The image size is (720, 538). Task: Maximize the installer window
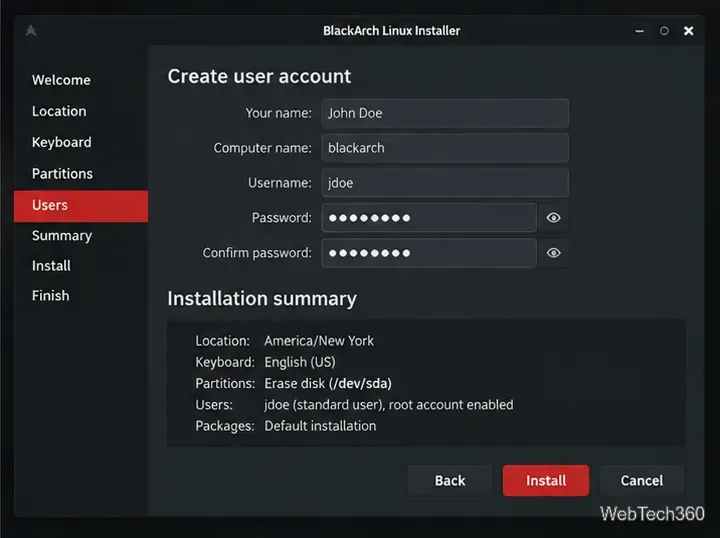tap(664, 31)
